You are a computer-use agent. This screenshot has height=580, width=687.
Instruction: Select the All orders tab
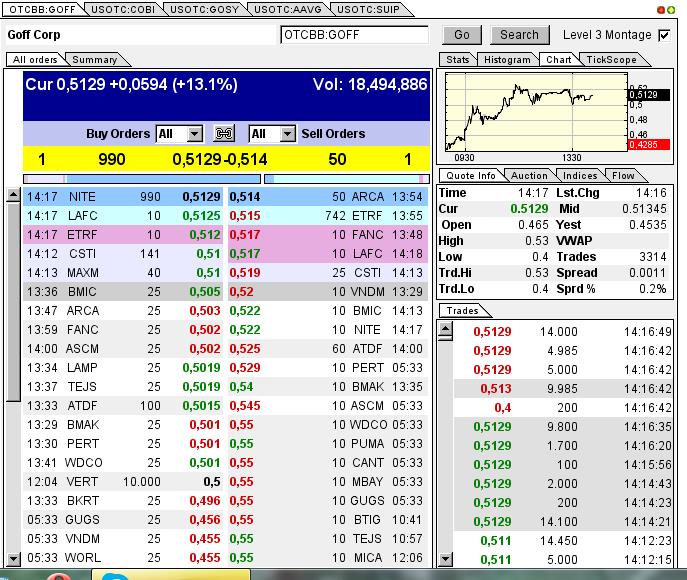(x=35, y=60)
